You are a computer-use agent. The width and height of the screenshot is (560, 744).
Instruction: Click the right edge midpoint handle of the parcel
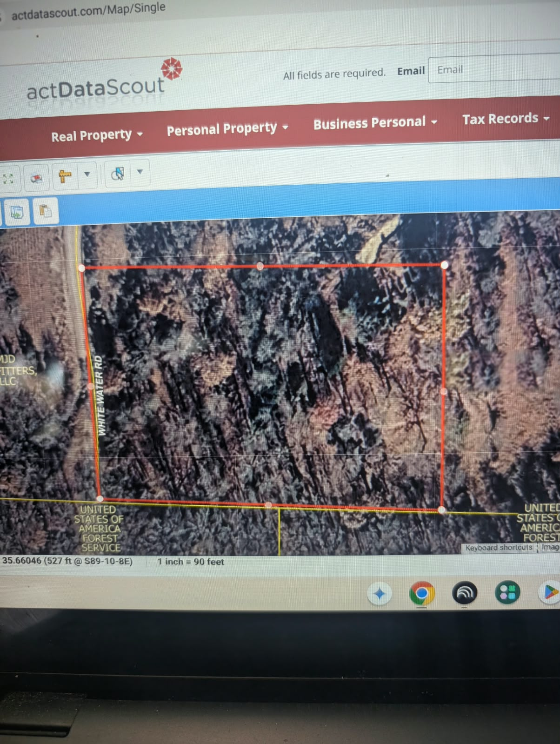443,392
